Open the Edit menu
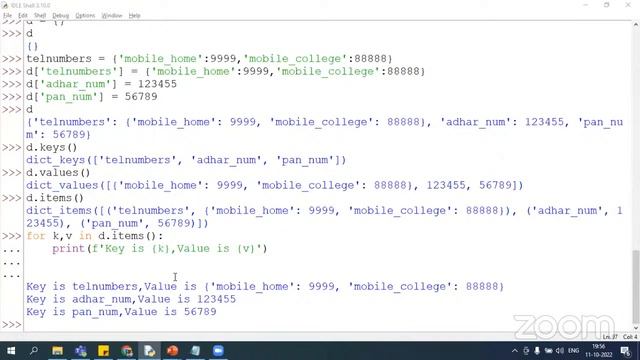The height and width of the screenshot is (360, 640). pos(22,16)
